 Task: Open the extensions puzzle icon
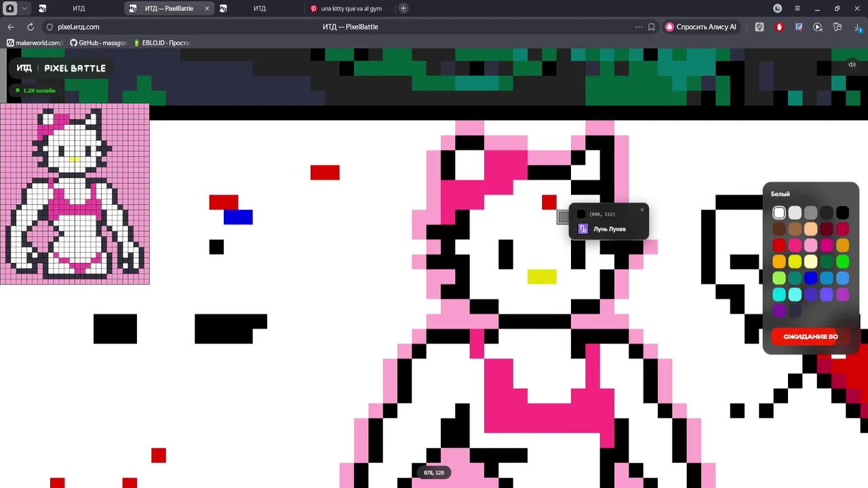[837, 27]
